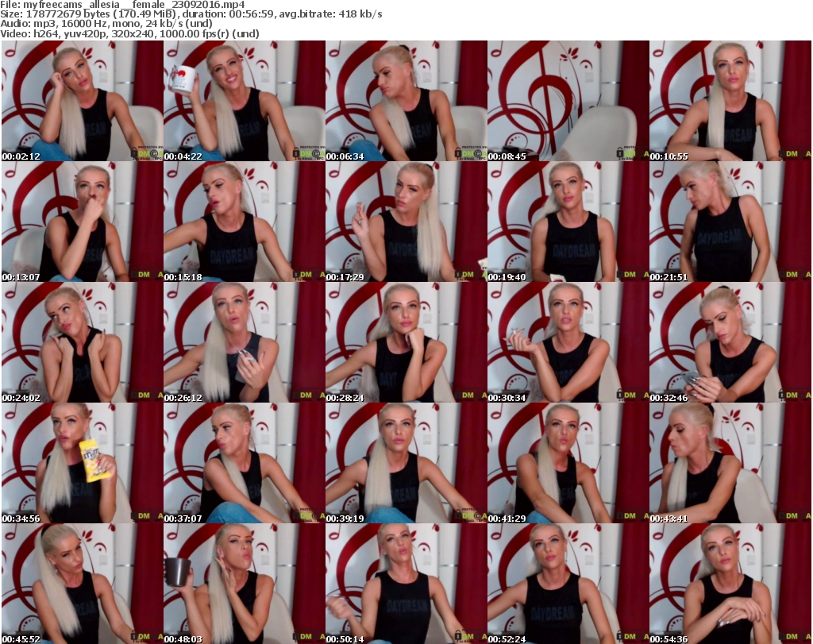Choose the frame marked 00:10:55
This screenshot has height=644, width=813.
point(730,101)
